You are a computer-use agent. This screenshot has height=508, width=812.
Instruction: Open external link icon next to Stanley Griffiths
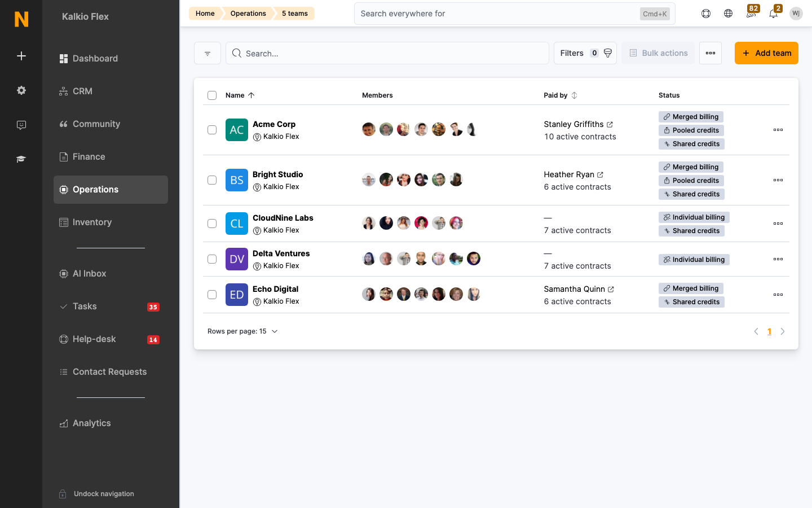pos(610,124)
